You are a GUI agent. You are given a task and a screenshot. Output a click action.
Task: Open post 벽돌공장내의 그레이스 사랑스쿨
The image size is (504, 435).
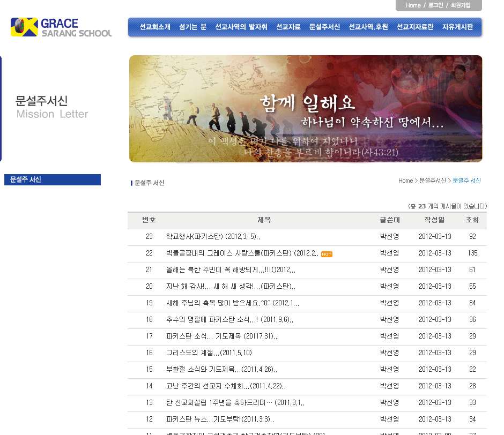point(242,253)
